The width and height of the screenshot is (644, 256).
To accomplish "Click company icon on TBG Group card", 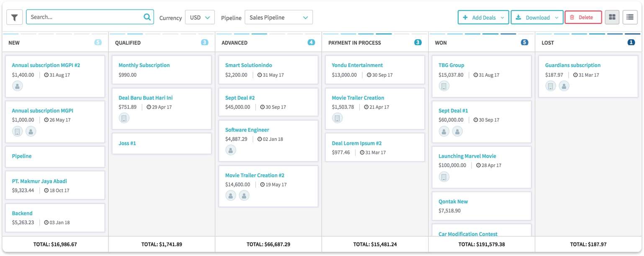I will (444, 86).
